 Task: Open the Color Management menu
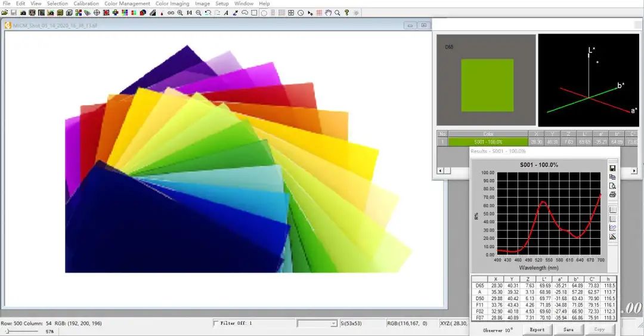128,4
